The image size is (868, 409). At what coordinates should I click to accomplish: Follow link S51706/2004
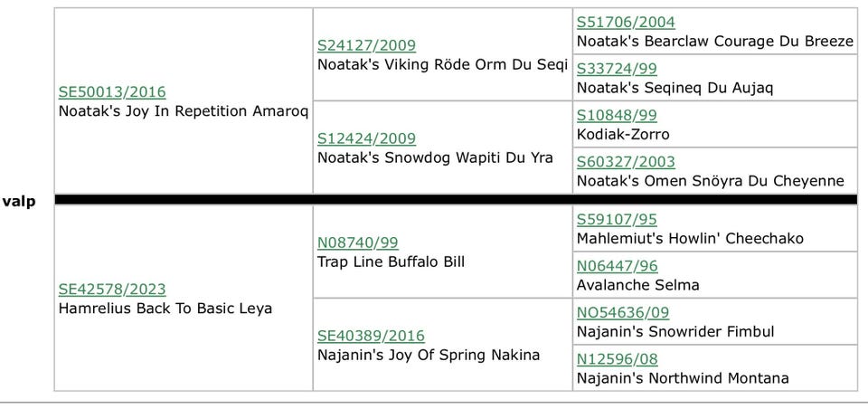click(626, 22)
